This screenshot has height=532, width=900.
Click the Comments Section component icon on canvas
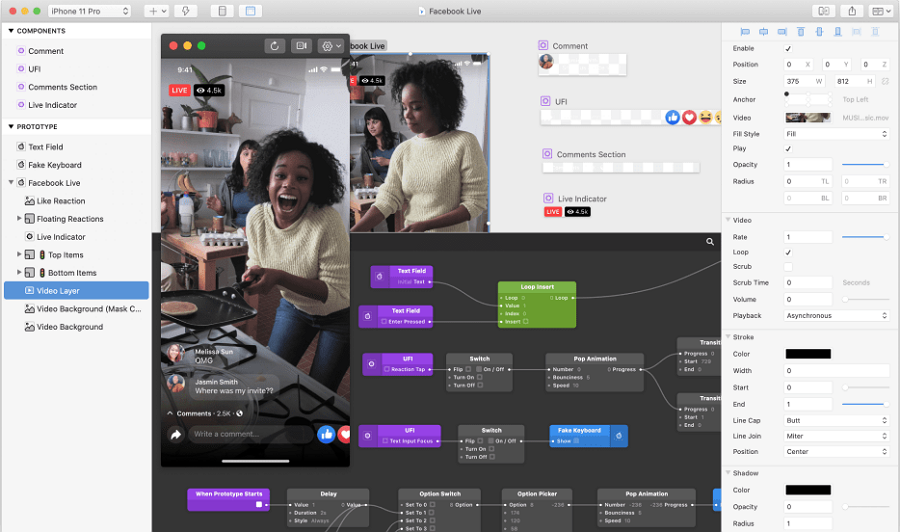tap(547, 154)
